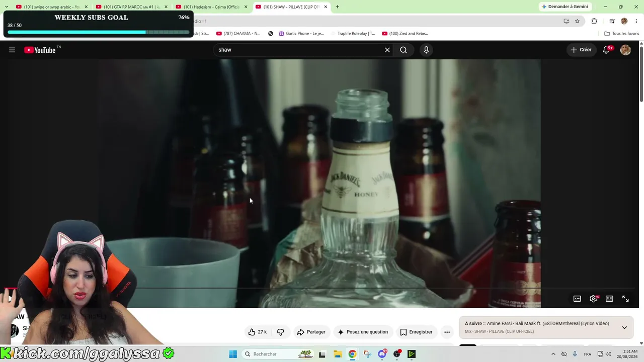Save the video with Enregistrer
This screenshot has width=644, height=362.
(416, 332)
